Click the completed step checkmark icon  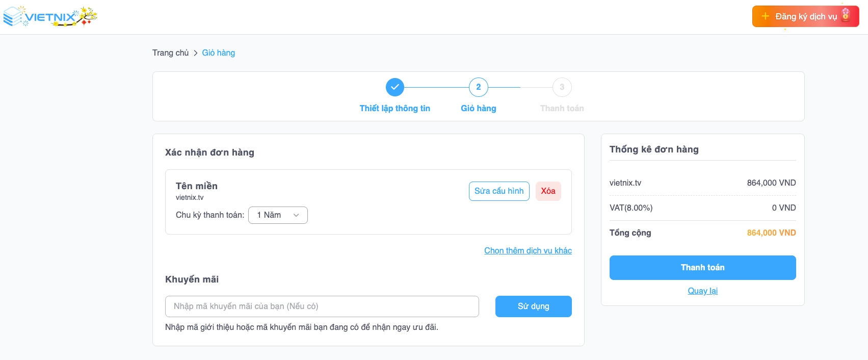[x=395, y=87]
